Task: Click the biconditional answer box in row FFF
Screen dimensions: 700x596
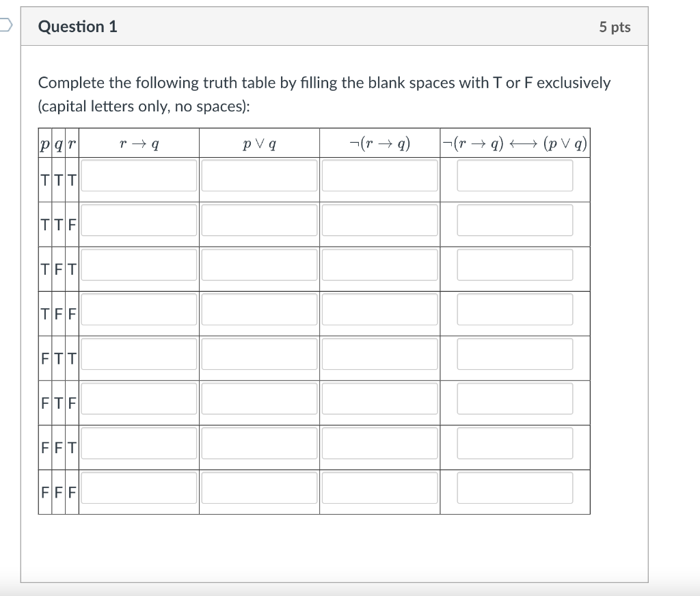Action: coord(516,487)
